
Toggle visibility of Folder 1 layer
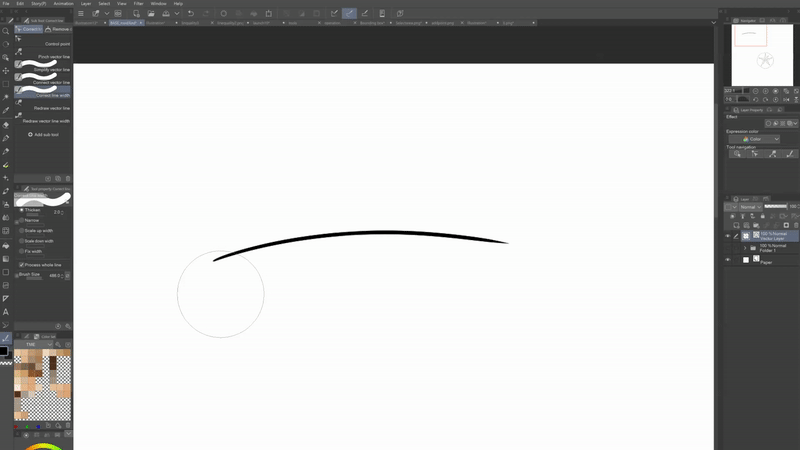click(x=728, y=248)
